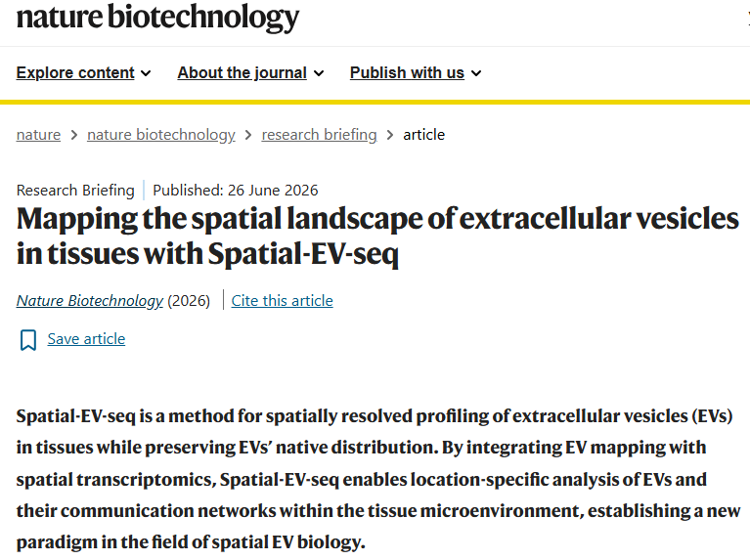Image resolution: width=750 pixels, height=560 pixels.
Task: Expand the About the journal chevron arrow
Action: [x=319, y=73]
